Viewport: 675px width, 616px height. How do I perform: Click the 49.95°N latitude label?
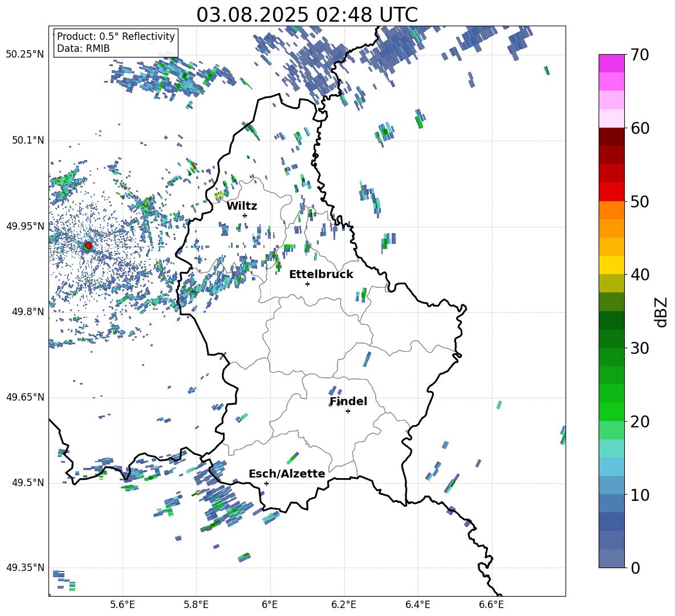point(25,226)
